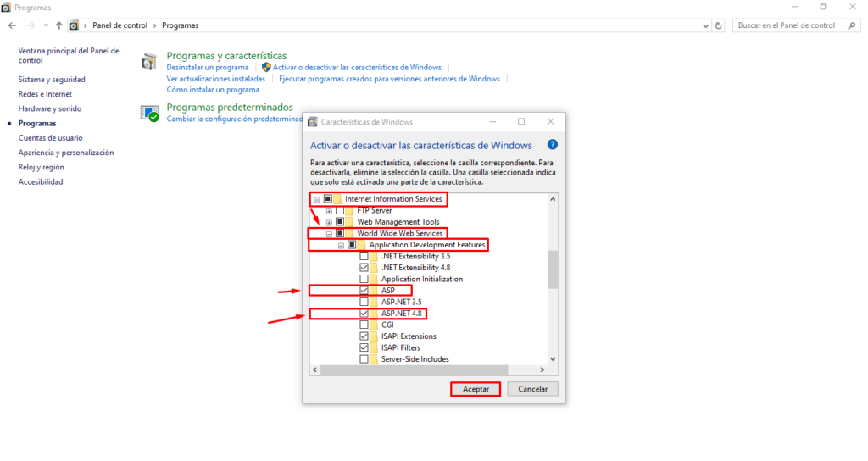Check the CGI checkbox
Image resolution: width=868 pixels, height=461 pixels.
[x=364, y=325]
